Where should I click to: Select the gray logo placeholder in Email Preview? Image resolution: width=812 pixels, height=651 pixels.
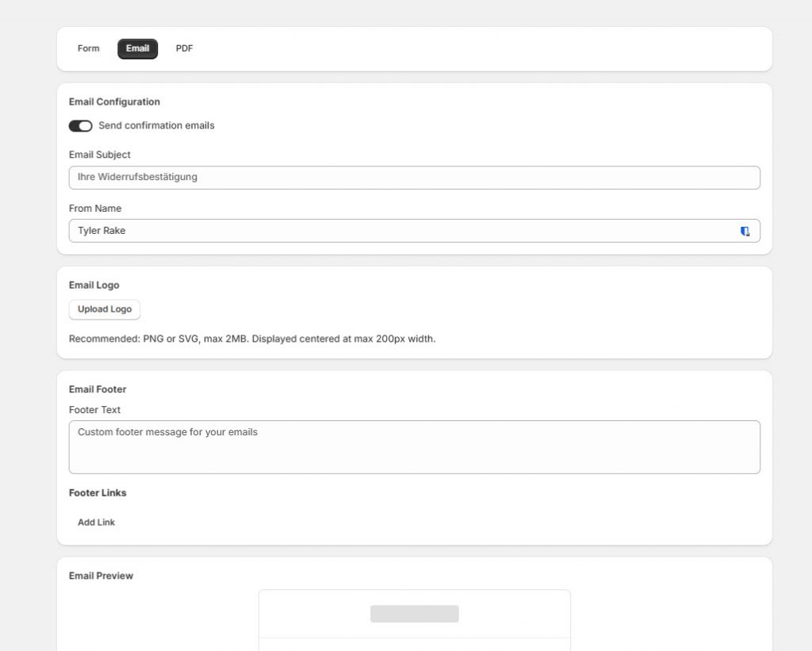click(414, 614)
